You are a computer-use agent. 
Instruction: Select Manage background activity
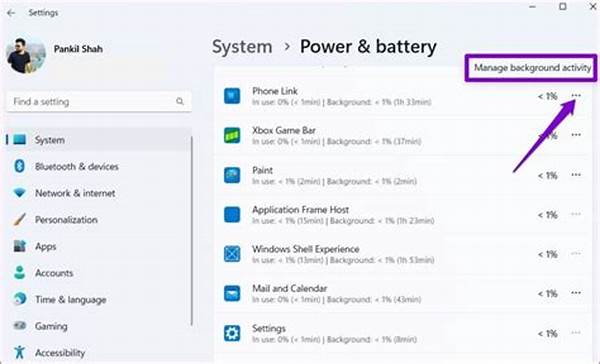pyautogui.click(x=532, y=68)
